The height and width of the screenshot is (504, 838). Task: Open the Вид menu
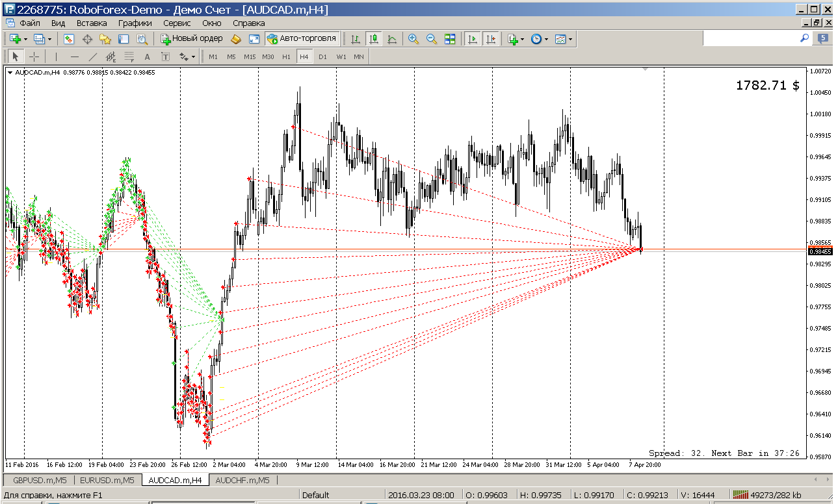click(x=59, y=23)
